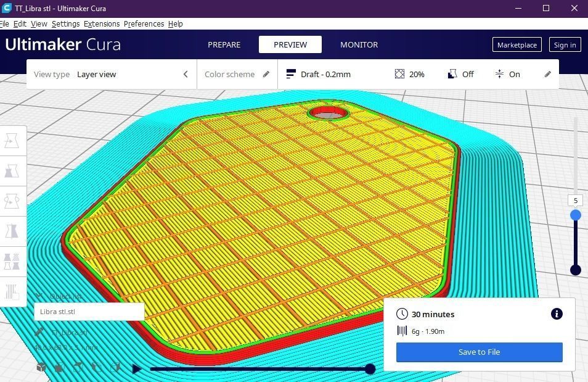
Task: Switch to left side view camera icon
Action: pyautogui.click(x=97, y=367)
